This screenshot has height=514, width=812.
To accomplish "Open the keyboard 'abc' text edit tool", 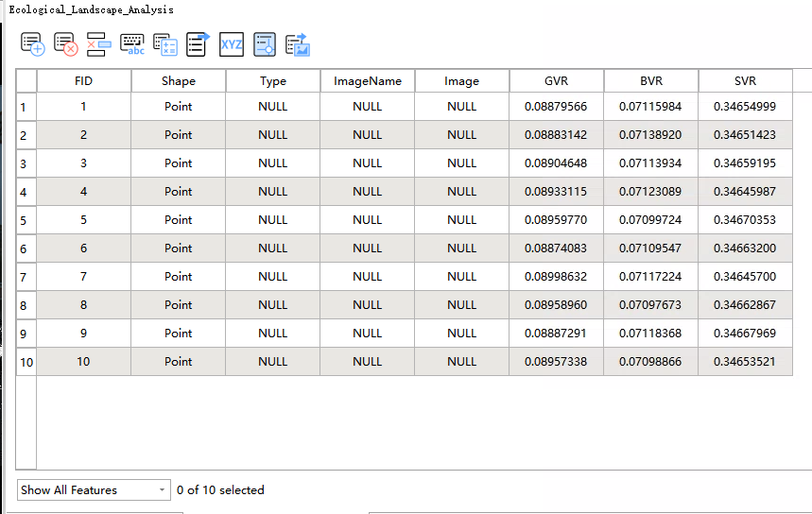I will [132, 44].
